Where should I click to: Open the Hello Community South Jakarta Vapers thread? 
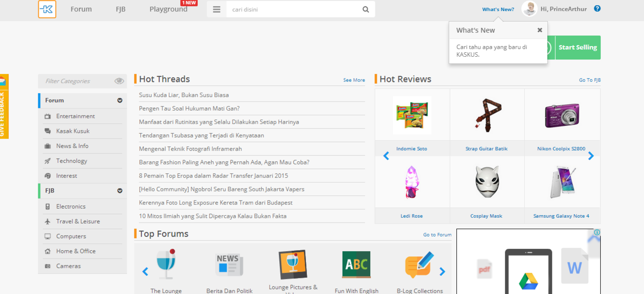(x=222, y=189)
